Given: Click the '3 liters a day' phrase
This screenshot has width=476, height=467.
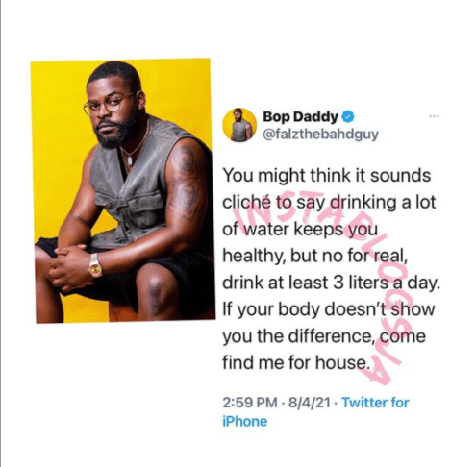Looking at the screenshot, I should pos(387,283).
